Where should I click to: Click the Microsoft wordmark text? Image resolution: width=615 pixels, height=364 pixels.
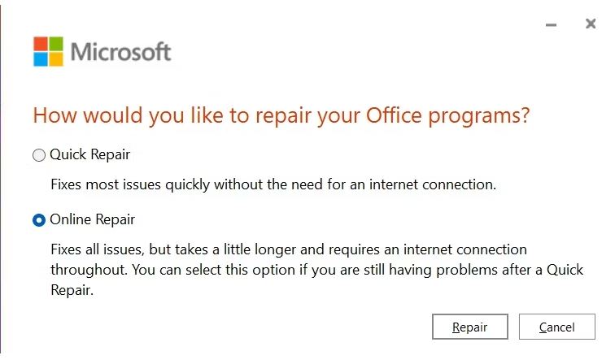pyautogui.click(x=120, y=52)
